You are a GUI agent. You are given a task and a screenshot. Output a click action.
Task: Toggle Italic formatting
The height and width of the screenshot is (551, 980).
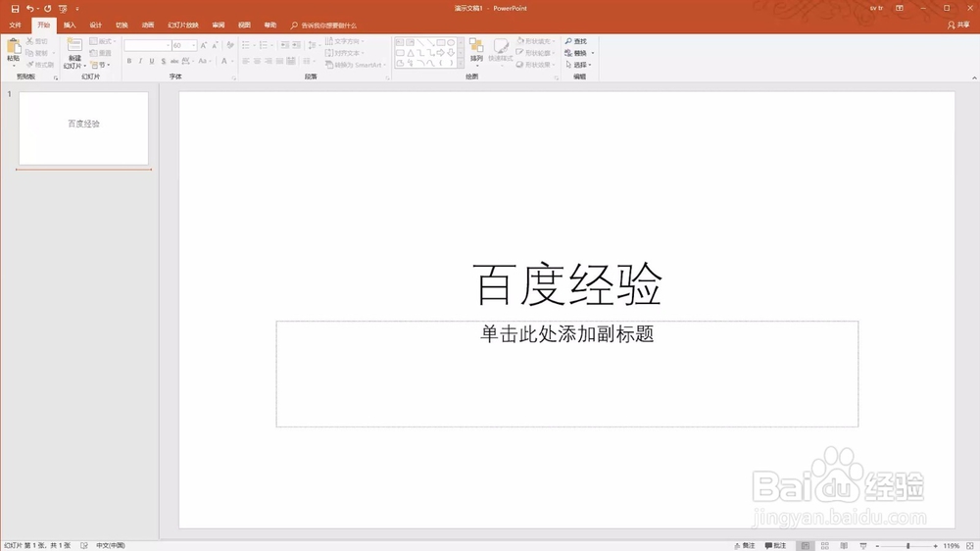[140, 62]
